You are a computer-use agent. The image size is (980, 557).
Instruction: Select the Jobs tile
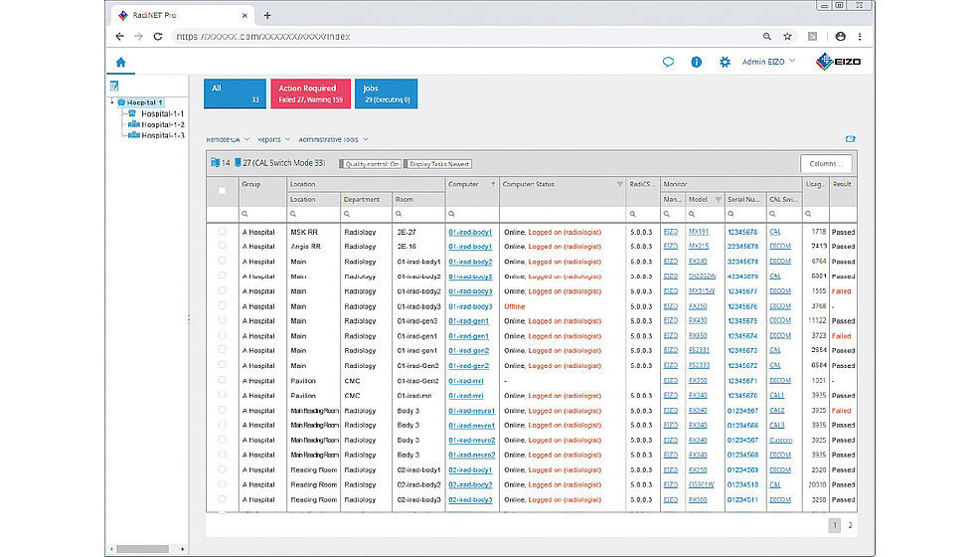388,93
